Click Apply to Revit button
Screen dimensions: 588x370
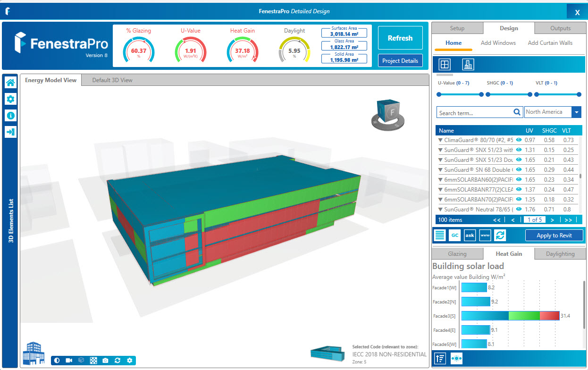pyautogui.click(x=554, y=235)
